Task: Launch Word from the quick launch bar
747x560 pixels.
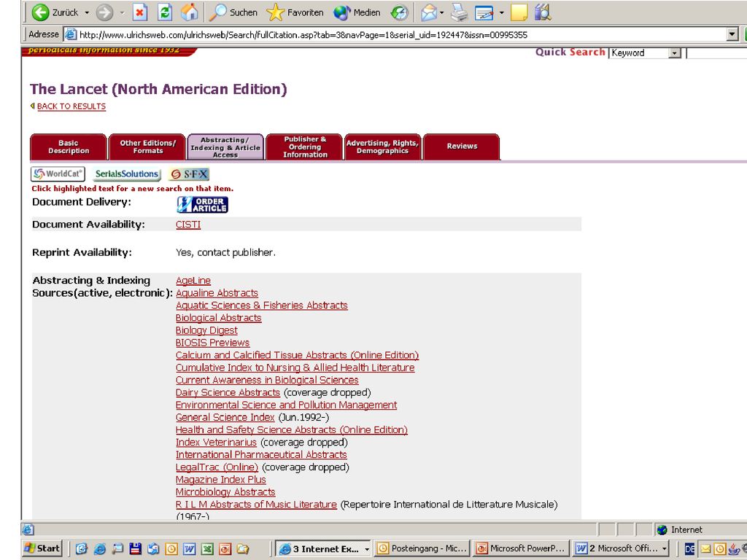Action: [189, 549]
